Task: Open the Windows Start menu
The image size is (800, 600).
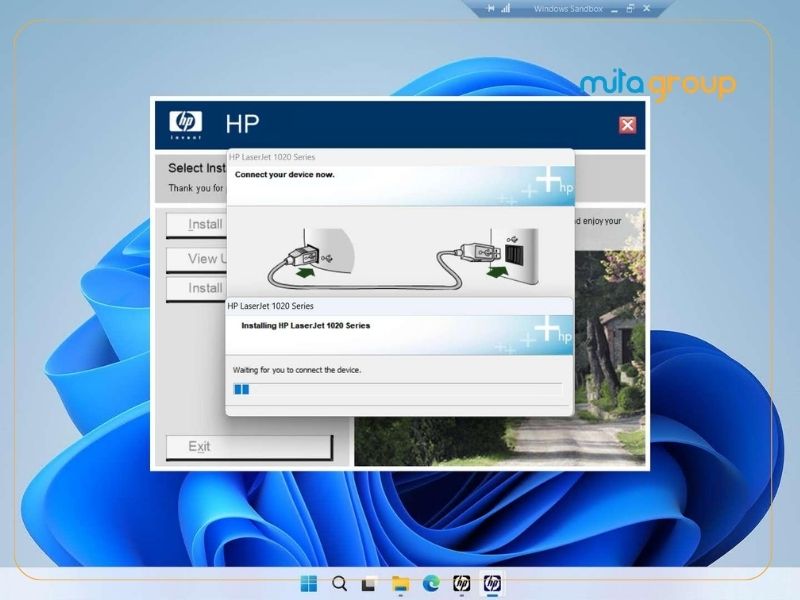Action: 309,583
